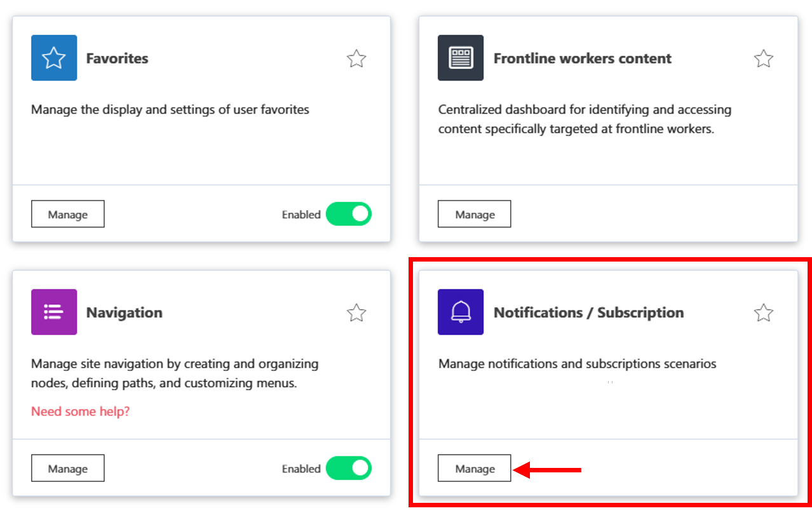Click the Enabled label on Favorites card
This screenshot has width=812, height=513.
click(301, 215)
